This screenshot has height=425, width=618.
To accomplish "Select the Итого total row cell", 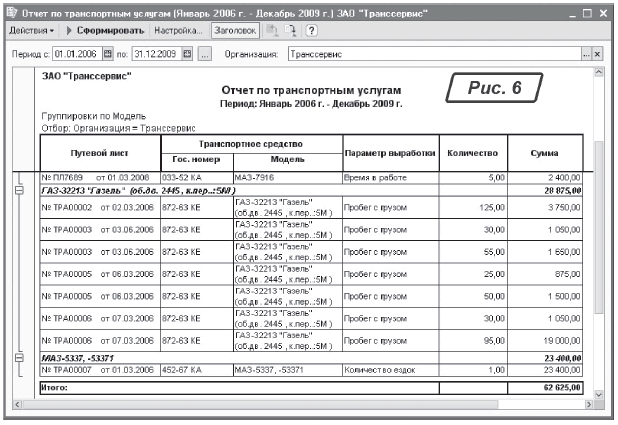I will (x=100, y=385).
